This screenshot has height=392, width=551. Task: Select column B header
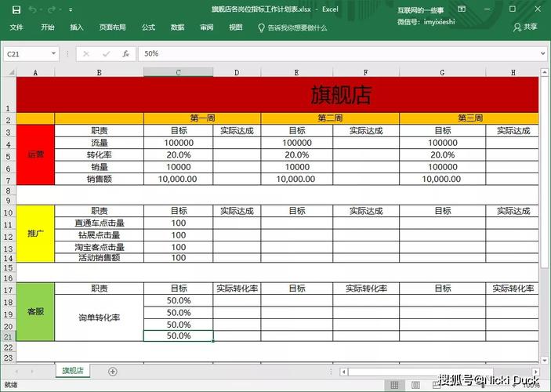(x=99, y=72)
